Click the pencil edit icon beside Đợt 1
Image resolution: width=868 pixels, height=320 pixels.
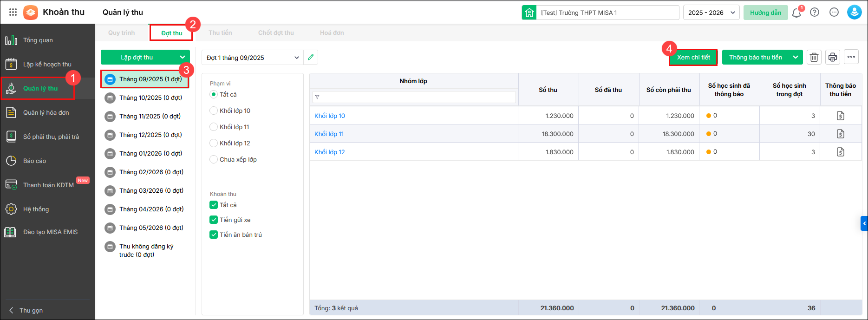point(311,58)
